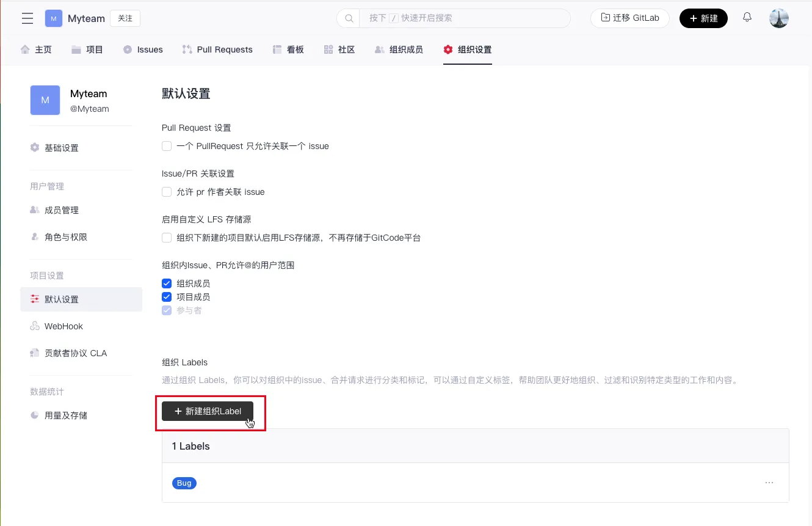Click the search magnifier icon

click(349, 18)
